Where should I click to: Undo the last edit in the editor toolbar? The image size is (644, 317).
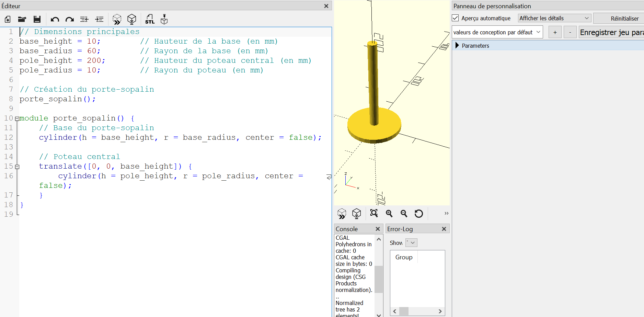pos(55,19)
